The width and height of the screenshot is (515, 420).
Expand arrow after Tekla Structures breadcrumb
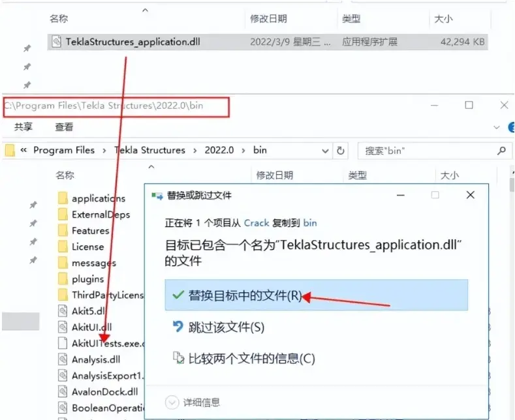195,151
